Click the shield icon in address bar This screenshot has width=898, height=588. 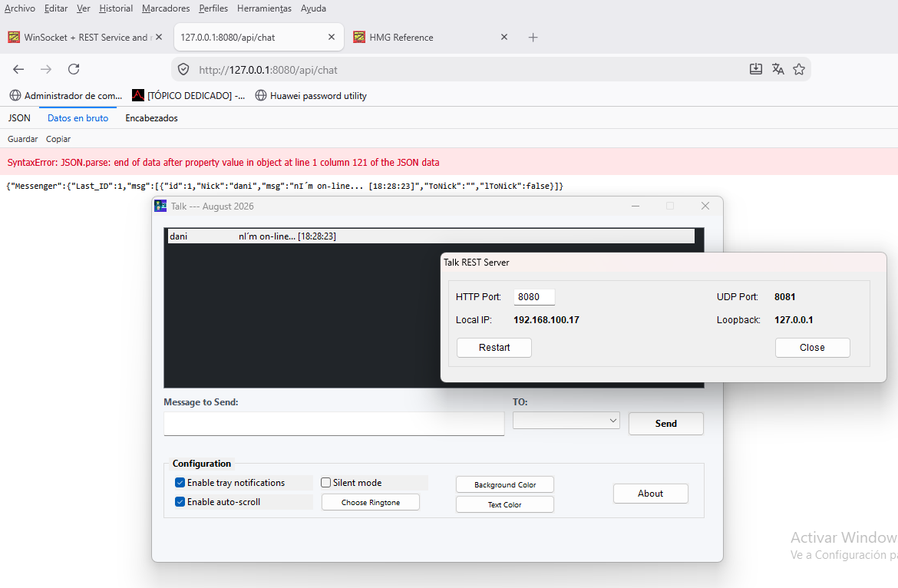(x=183, y=70)
